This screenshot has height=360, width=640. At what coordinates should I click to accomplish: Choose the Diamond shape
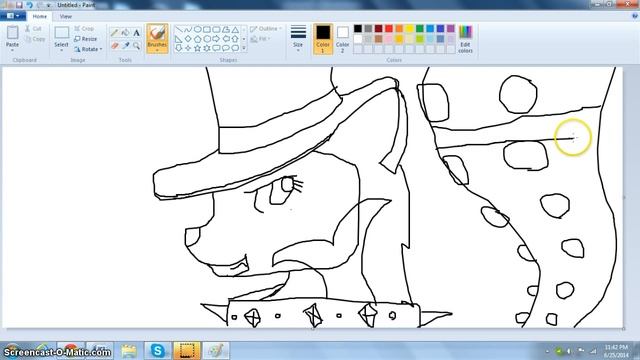pos(188,39)
